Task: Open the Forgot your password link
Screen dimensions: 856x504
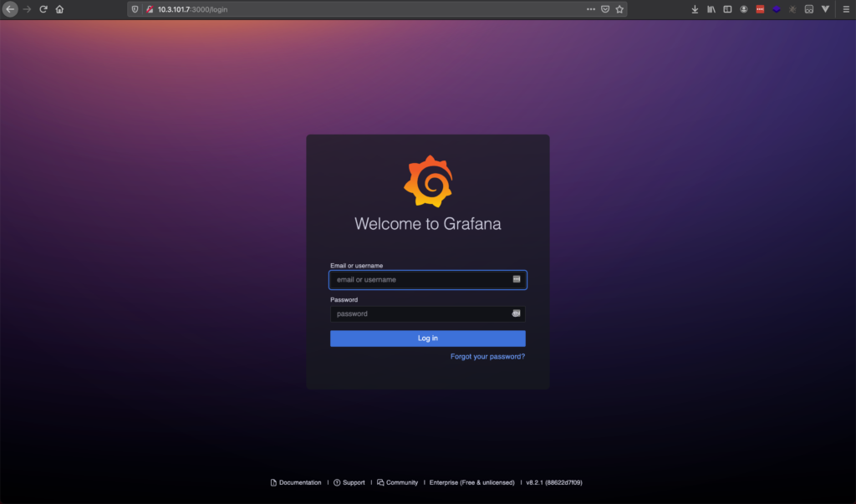Action: [x=487, y=357]
